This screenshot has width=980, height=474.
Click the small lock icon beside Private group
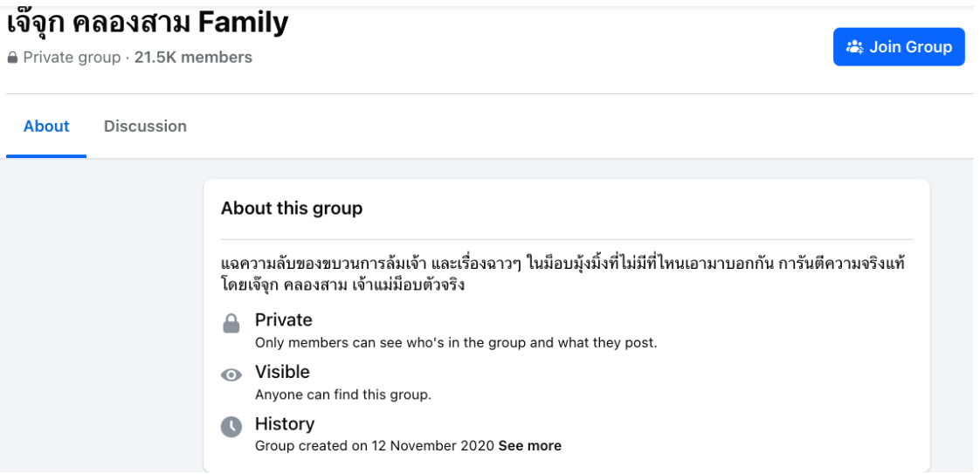click(12, 58)
